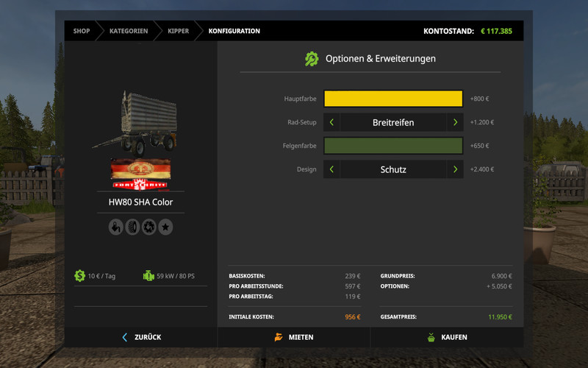This screenshot has height=368, width=588.
Task: Click the paint color option icon
Action: pos(115,227)
